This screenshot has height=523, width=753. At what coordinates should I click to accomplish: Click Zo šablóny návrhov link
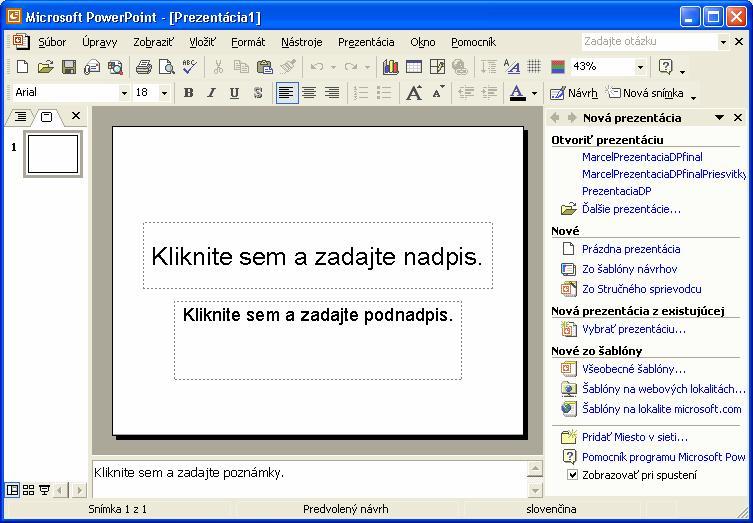pyautogui.click(x=629, y=269)
